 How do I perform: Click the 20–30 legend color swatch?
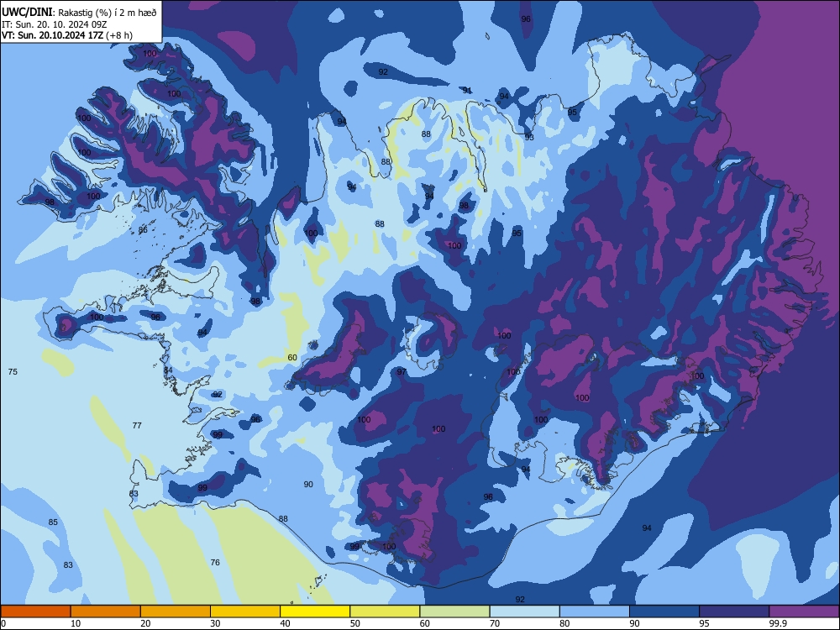tap(176, 612)
